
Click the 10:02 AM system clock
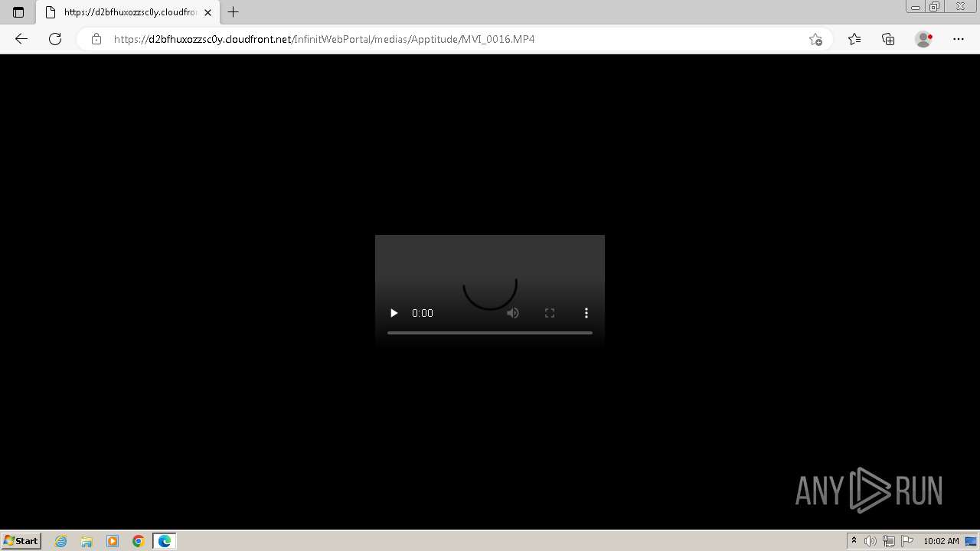[x=941, y=541]
